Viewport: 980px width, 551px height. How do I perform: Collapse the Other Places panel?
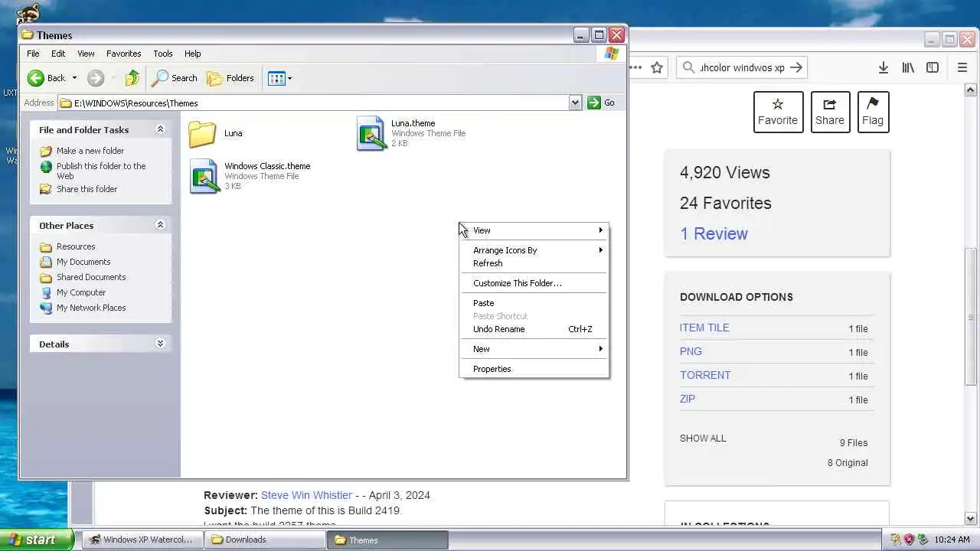click(x=160, y=225)
